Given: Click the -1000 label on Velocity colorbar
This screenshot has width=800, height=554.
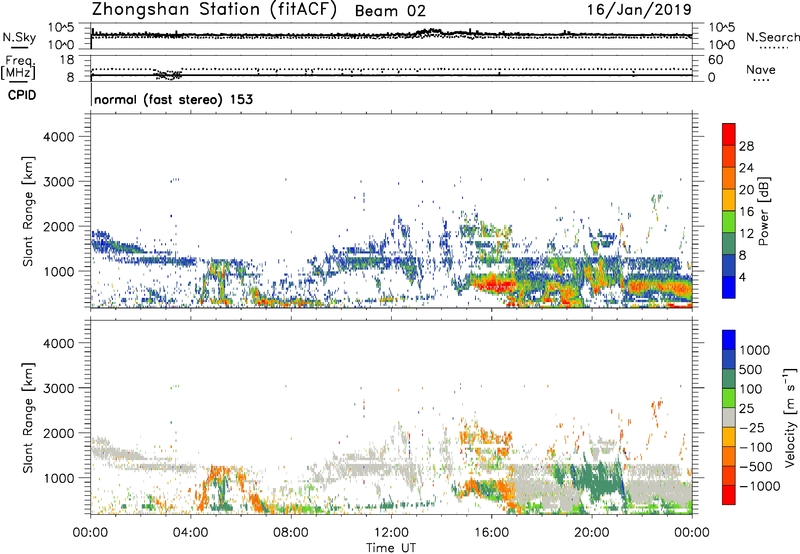Looking at the screenshot, I should pos(759,486).
